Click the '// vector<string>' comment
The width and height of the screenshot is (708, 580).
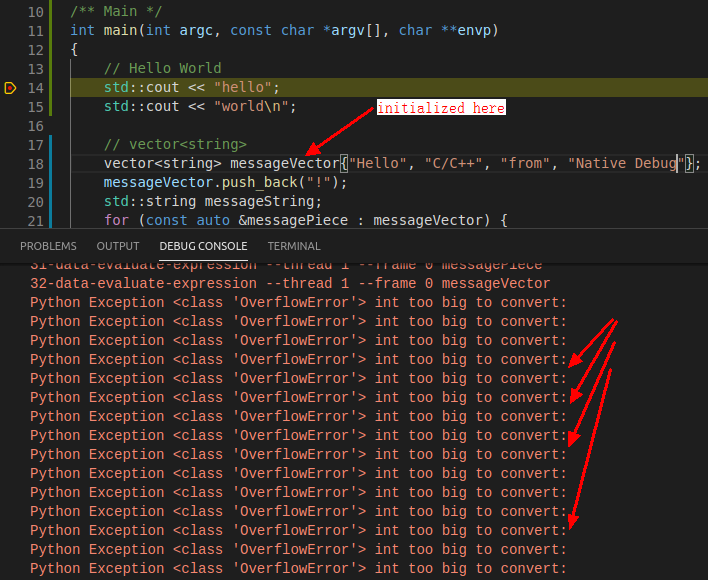point(175,144)
